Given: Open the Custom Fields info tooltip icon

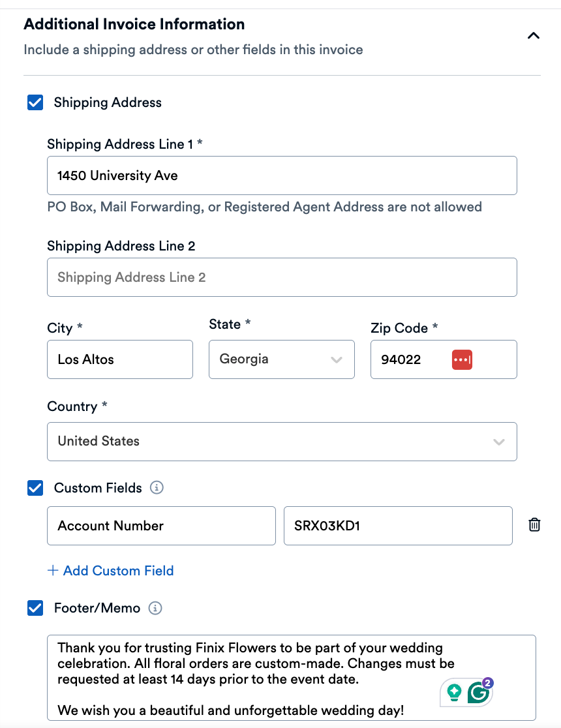Looking at the screenshot, I should point(156,487).
